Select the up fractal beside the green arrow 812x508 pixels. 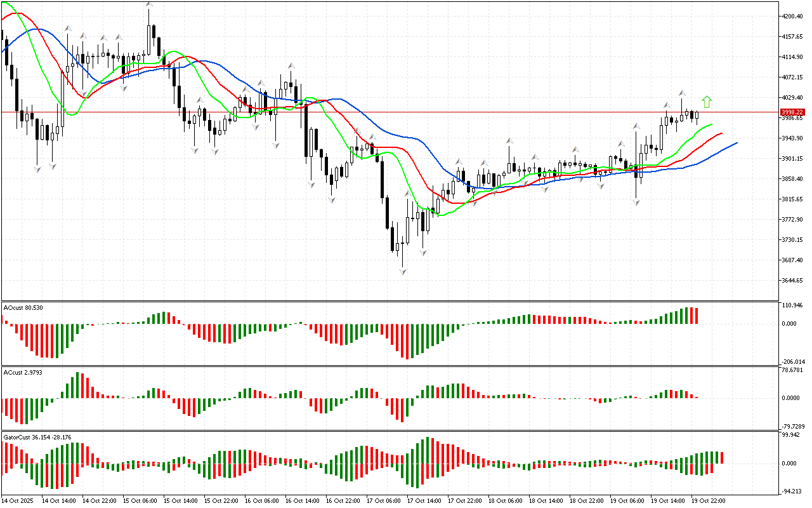point(683,93)
